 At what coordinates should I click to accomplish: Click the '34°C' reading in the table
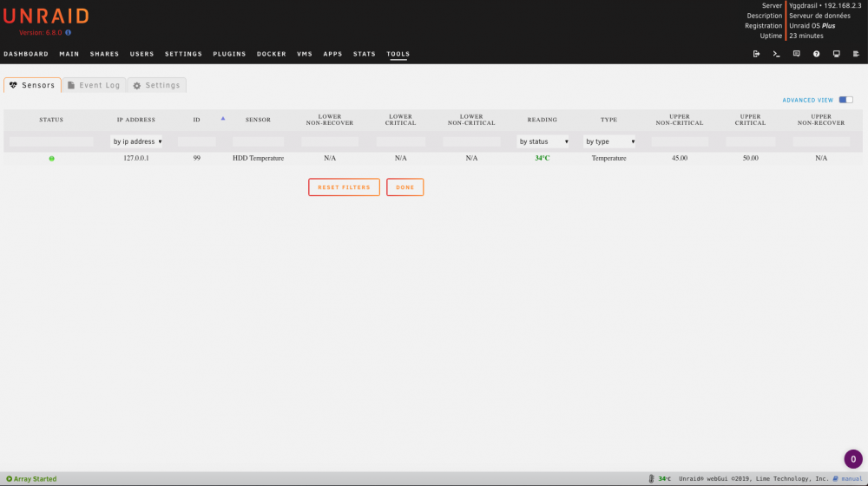pyautogui.click(x=542, y=158)
